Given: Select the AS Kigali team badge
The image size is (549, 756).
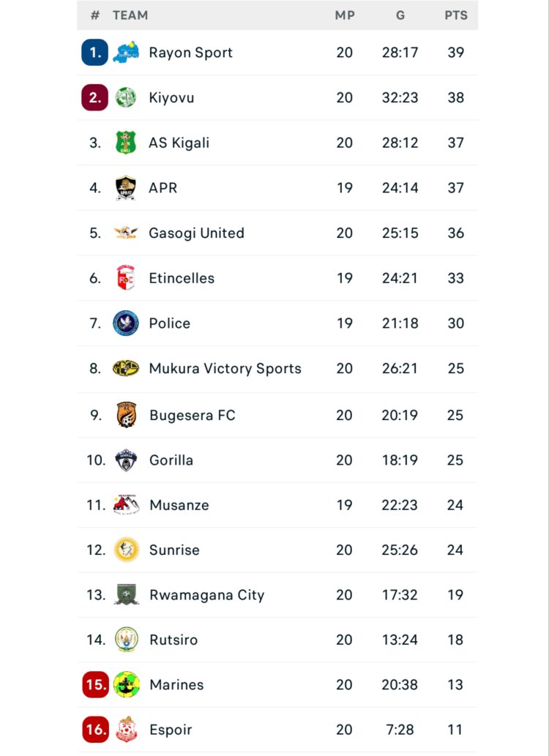Looking at the screenshot, I should (x=126, y=143).
